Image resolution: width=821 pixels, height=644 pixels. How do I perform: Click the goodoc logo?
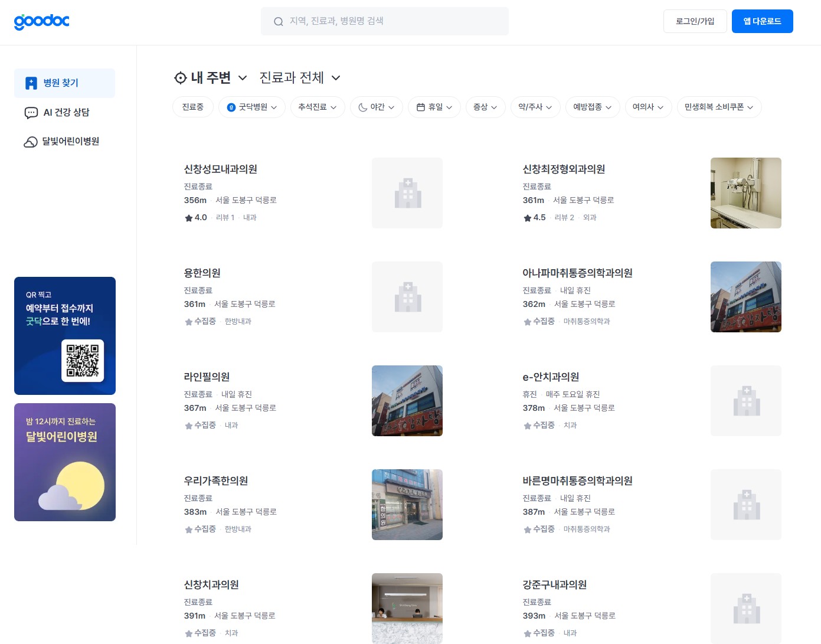41,21
